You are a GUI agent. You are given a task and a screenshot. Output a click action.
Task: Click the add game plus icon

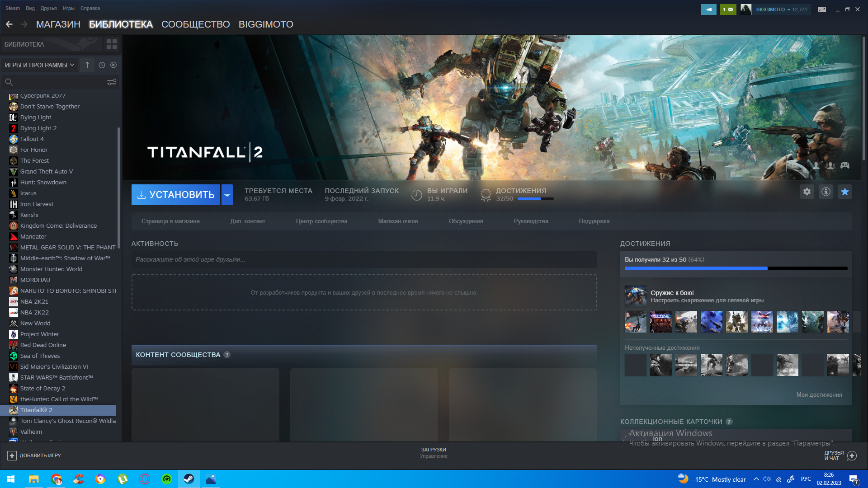[12, 455]
